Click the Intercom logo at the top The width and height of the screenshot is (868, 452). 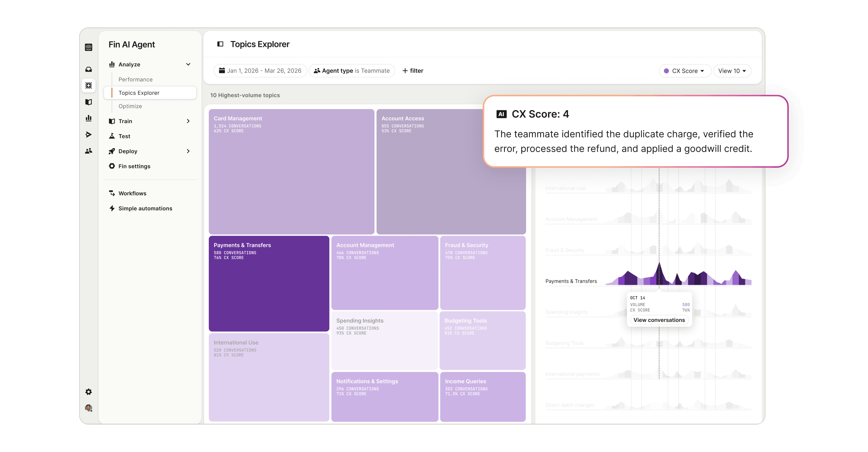pos(89,47)
